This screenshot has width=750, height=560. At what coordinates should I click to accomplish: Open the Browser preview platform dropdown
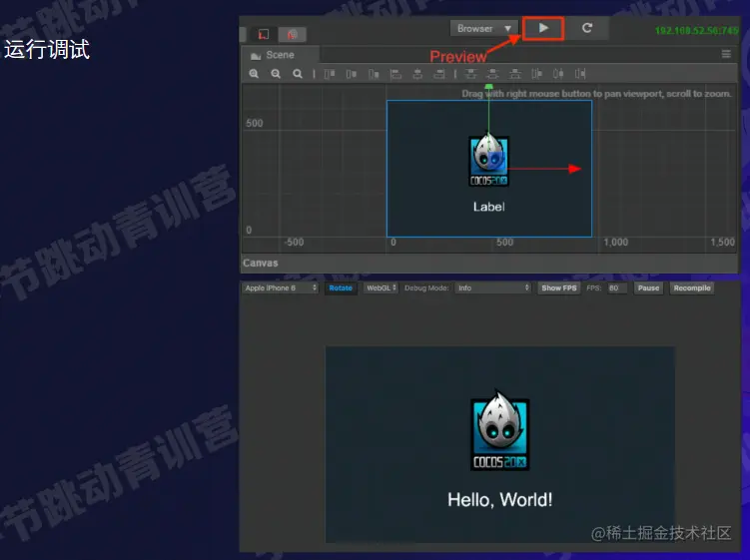[483, 29]
